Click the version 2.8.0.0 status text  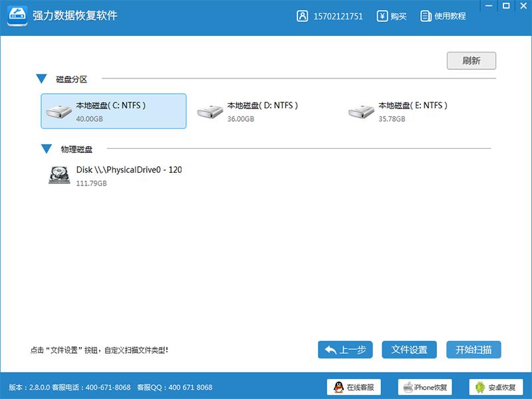pos(29,388)
